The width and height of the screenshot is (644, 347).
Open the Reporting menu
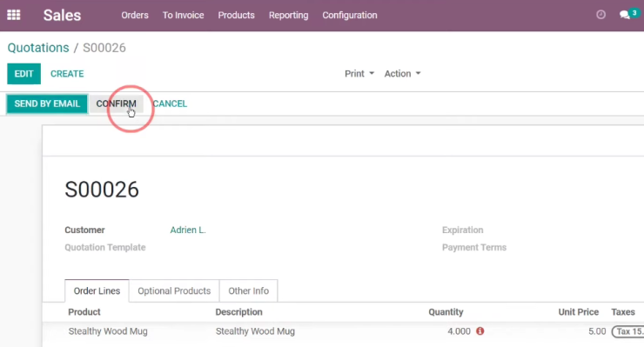pos(288,15)
